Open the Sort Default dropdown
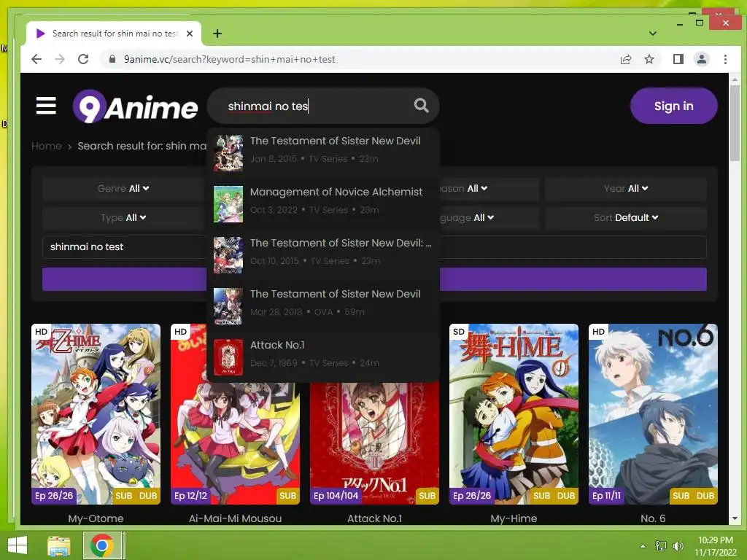 pos(625,217)
